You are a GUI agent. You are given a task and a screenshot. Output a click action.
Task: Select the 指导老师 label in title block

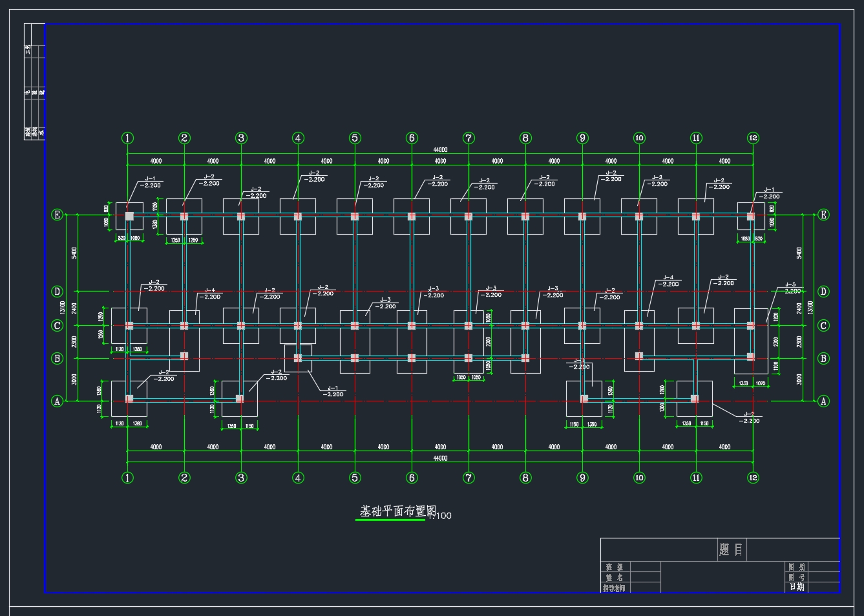point(614,588)
